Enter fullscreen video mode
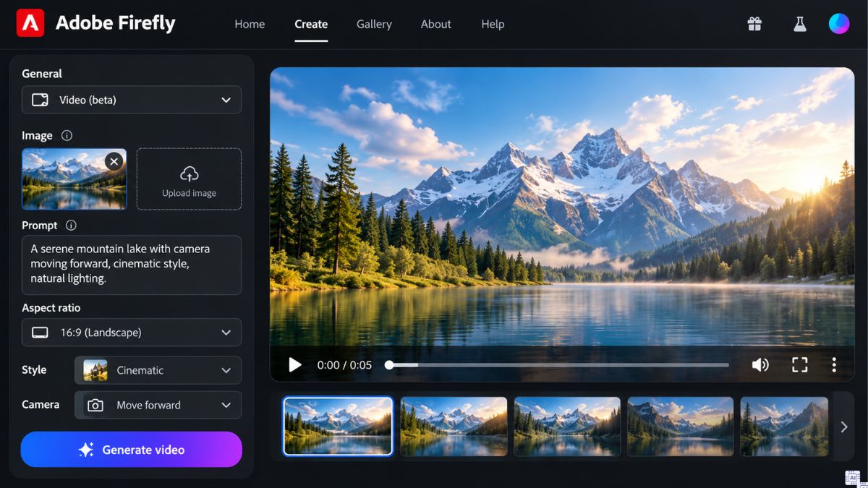 pyautogui.click(x=799, y=365)
